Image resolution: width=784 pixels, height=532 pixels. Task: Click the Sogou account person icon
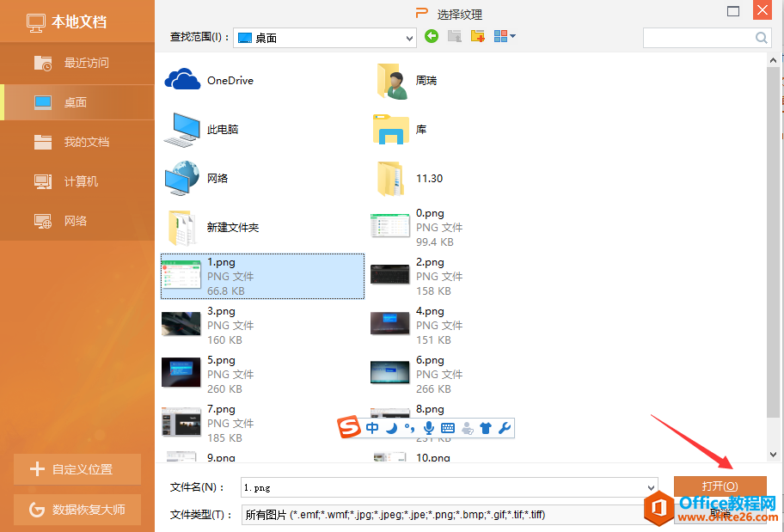pyautogui.click(x=466, y=428)
